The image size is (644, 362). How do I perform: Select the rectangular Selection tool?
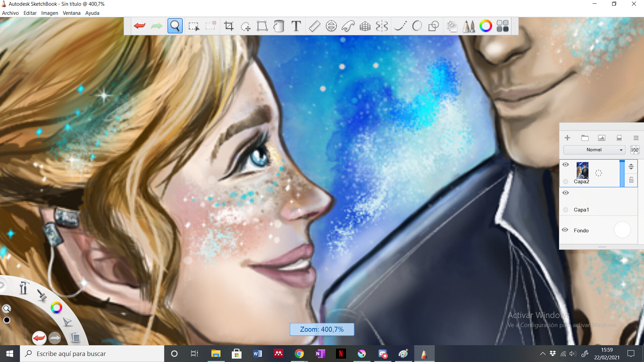(x=194, y=26)
